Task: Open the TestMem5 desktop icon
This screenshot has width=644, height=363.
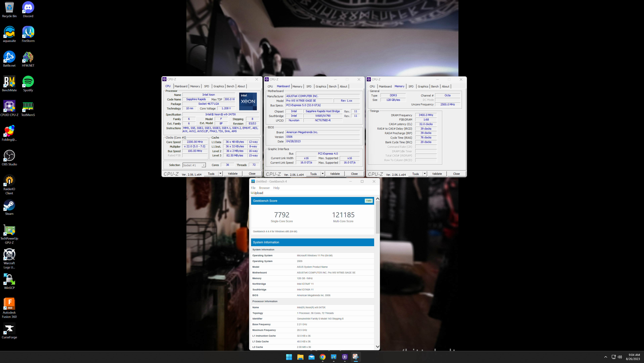Action: coord(28,108)
